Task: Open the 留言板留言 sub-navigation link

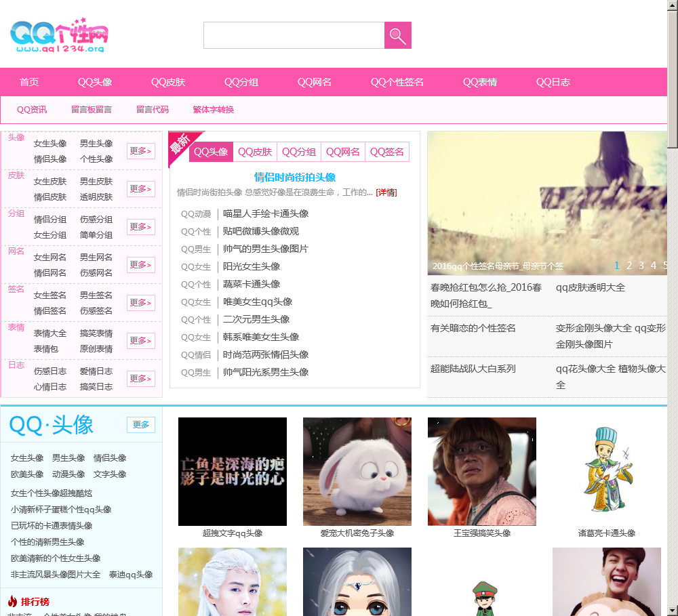Action: point(92,110)
